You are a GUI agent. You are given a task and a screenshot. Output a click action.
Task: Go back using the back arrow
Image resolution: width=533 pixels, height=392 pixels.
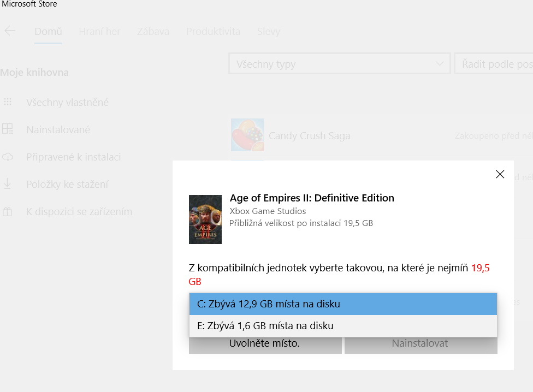point(10,31)
